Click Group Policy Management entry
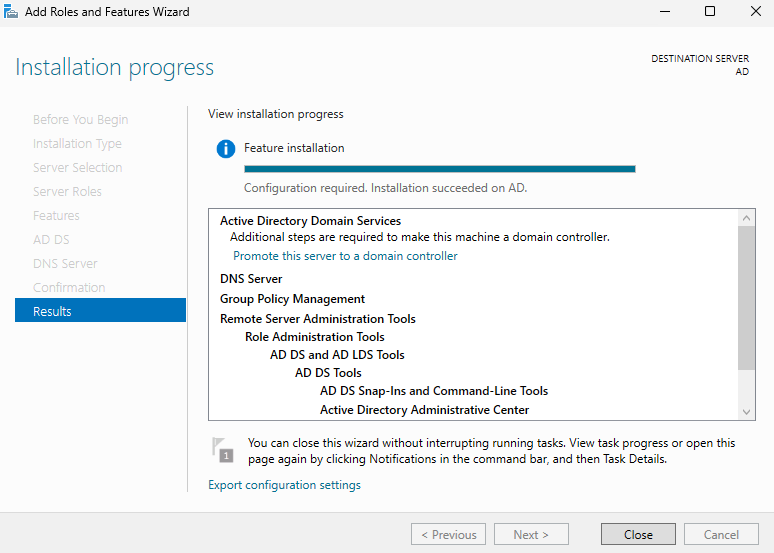 point(292,299)
